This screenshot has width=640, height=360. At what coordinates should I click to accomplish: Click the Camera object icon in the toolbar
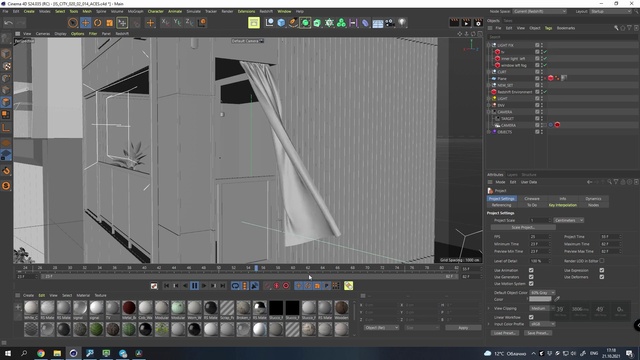[x=390, y=23]
